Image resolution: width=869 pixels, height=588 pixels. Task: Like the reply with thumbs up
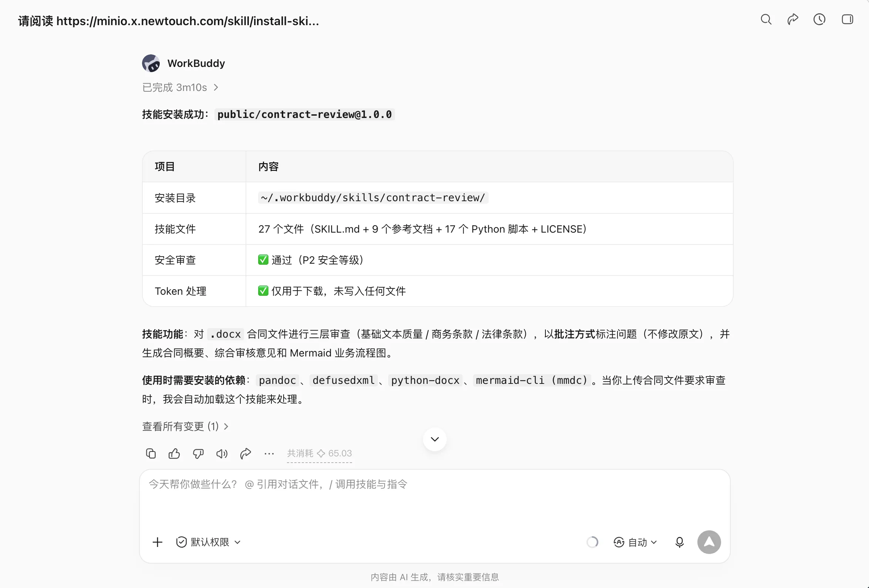pyautogui.click(x=174, y=453)
